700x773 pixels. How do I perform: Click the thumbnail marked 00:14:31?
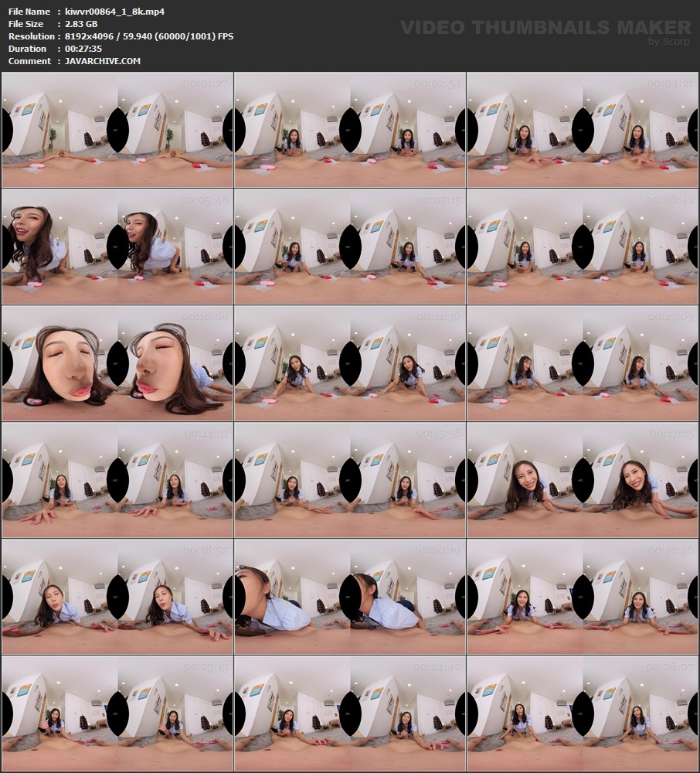pos(117,480)
